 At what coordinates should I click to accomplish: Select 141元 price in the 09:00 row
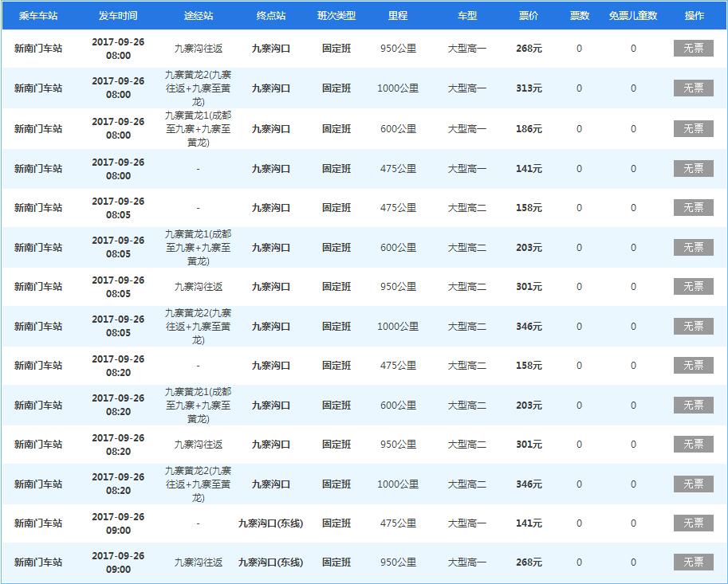529,523
